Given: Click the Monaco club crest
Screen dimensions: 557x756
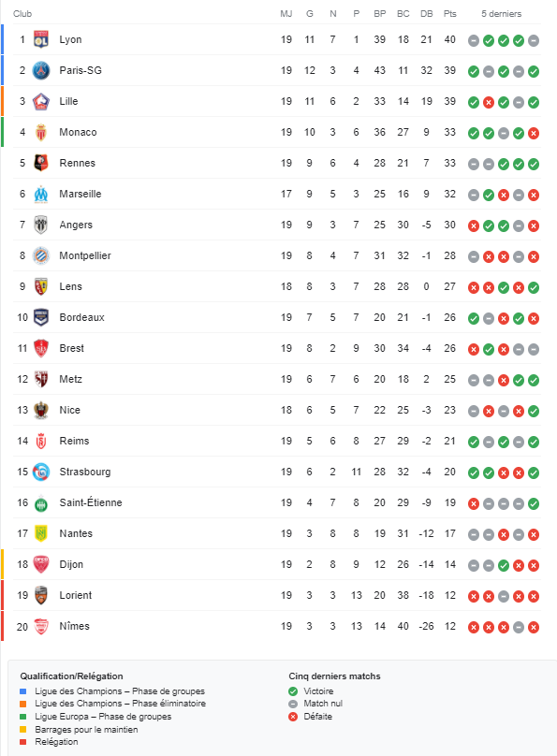Looking at the screenshot, I should [x=41, y=132].
